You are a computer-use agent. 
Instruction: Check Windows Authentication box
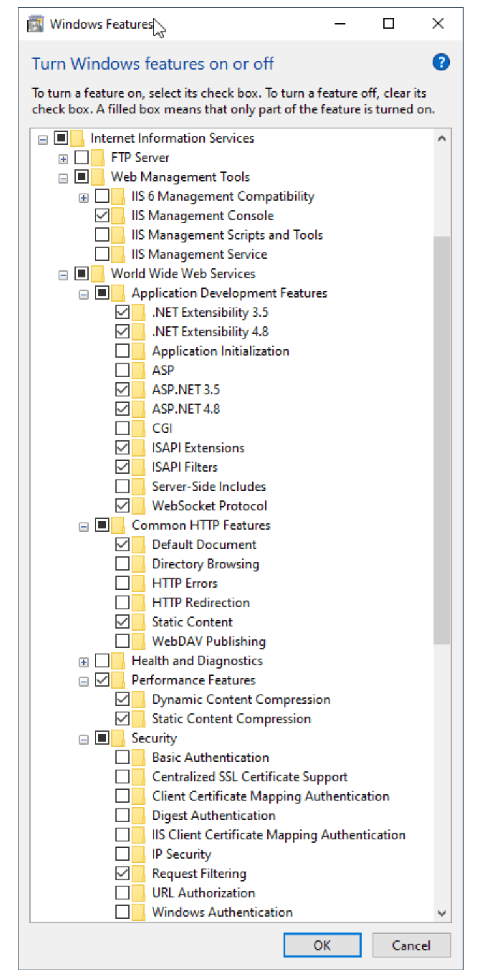pyautogui.click(x=122, y=912)
